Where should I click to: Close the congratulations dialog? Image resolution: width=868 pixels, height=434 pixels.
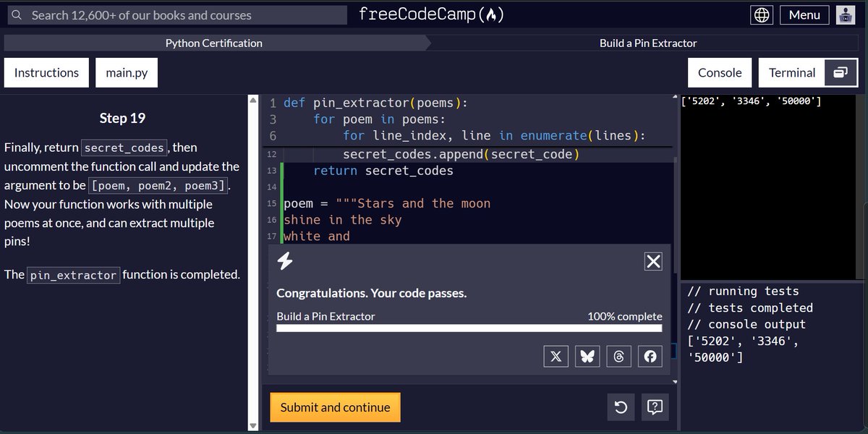653,262
